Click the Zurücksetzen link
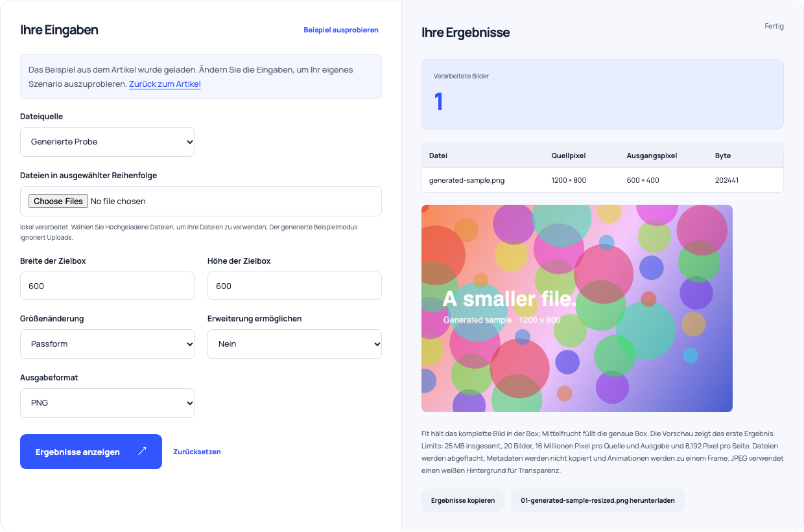 (197, 452)
